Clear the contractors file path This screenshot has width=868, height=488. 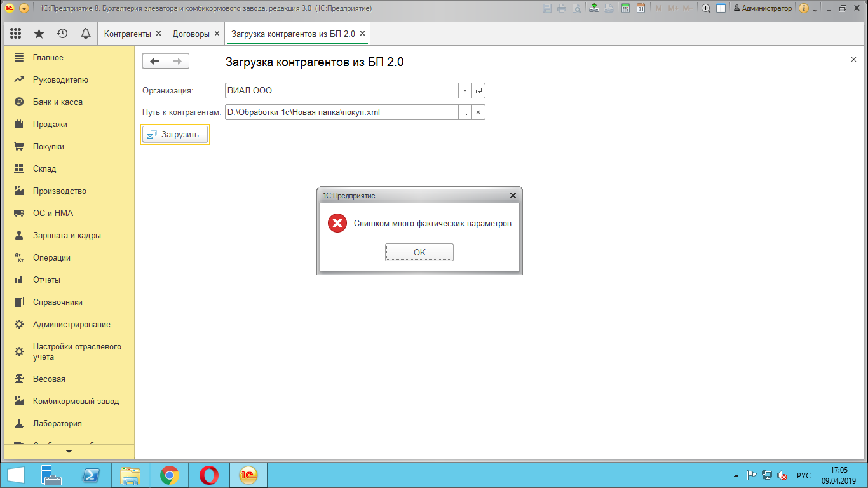(x=478, y=112)
